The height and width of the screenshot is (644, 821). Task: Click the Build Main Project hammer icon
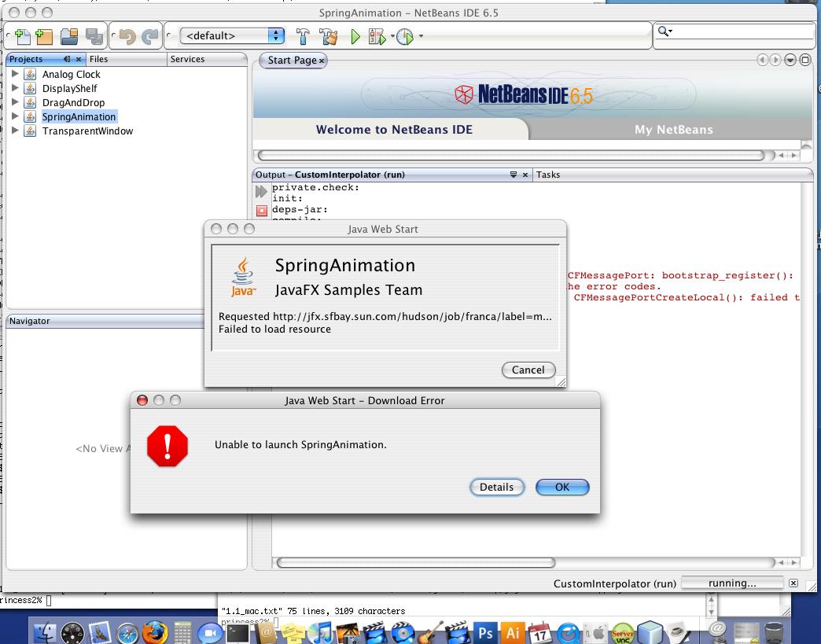tap(303, 36)
